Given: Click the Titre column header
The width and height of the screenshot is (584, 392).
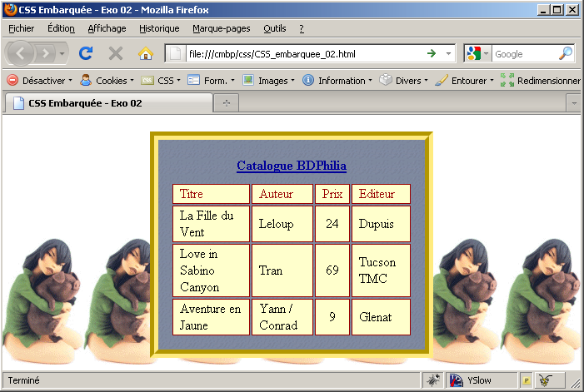Looking at the screenshot, I should (211, 194).
